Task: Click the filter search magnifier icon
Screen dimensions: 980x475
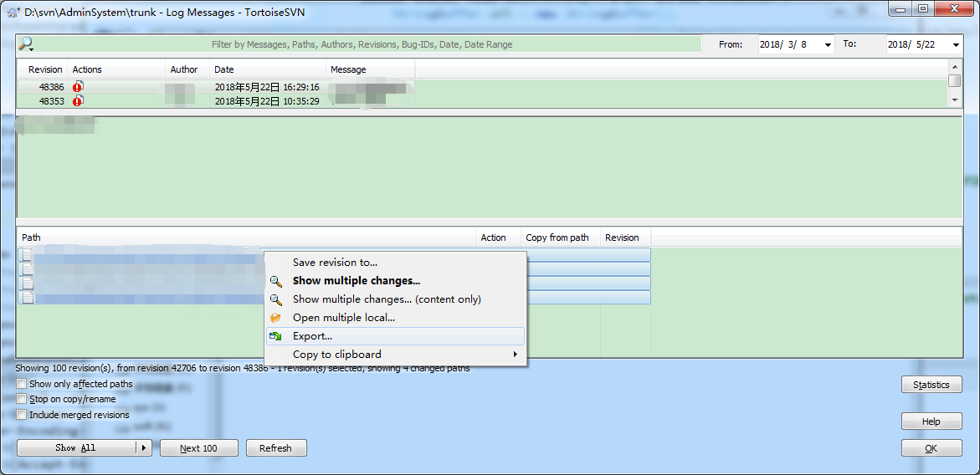Action: [x=26, y=44]
